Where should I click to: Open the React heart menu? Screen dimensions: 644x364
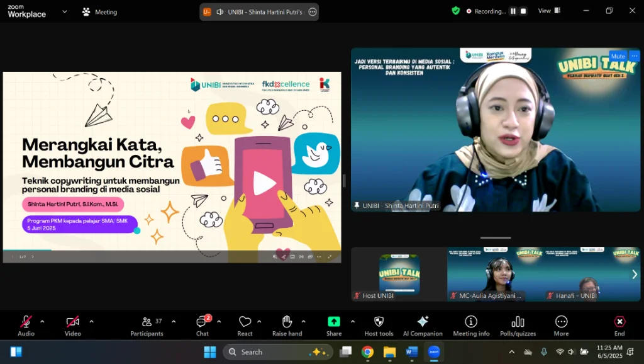pos(245,326)
